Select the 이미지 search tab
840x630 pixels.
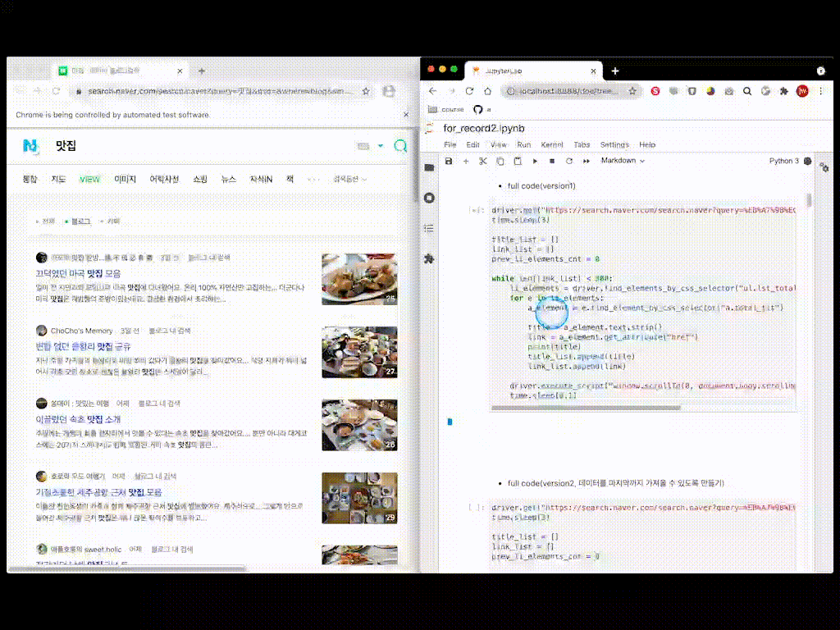[125, 179]
